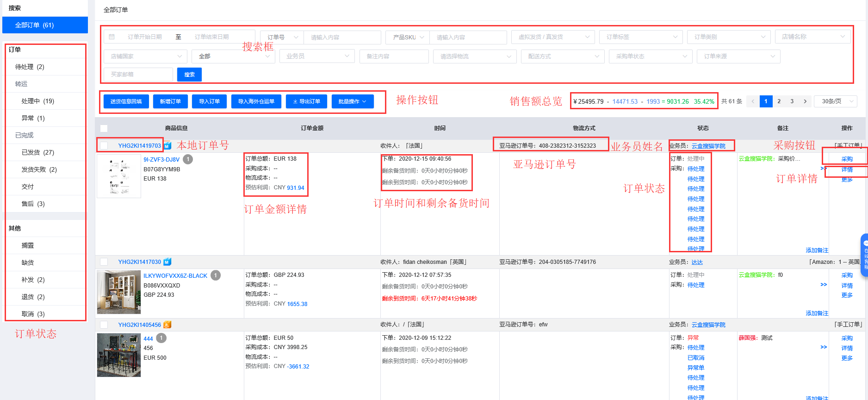Open the 30条/页 page size dropdown

click(836, 101)
